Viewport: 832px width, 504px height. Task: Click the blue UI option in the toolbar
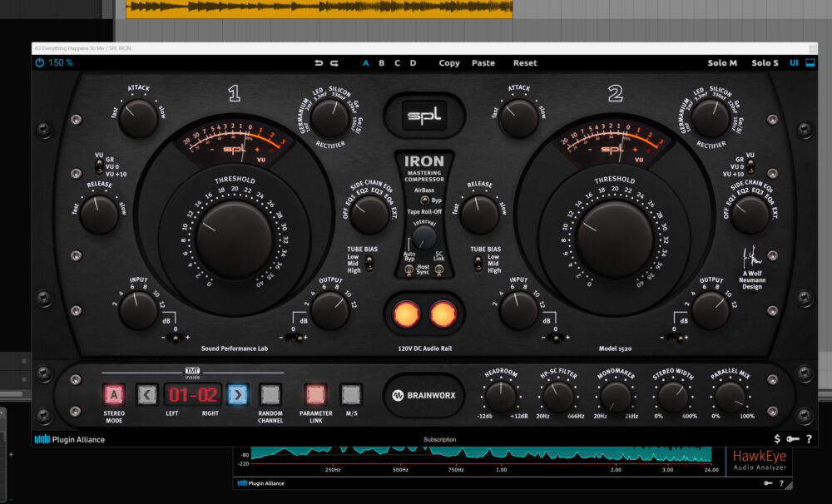pyautogui.click(x=794, y=63)
